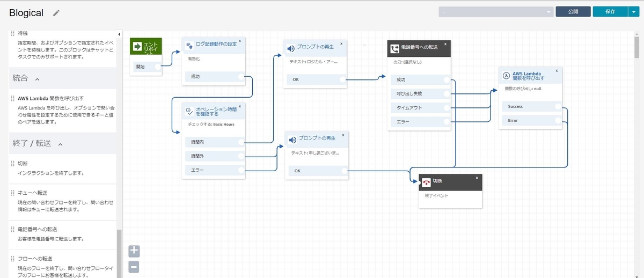Click the ログ記録動作の設定 block title

[216, 44]
